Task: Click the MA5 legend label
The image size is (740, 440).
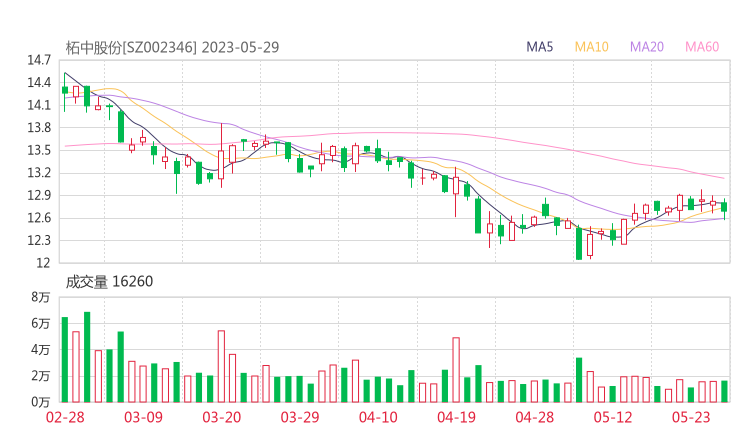Action: point(539,47)
